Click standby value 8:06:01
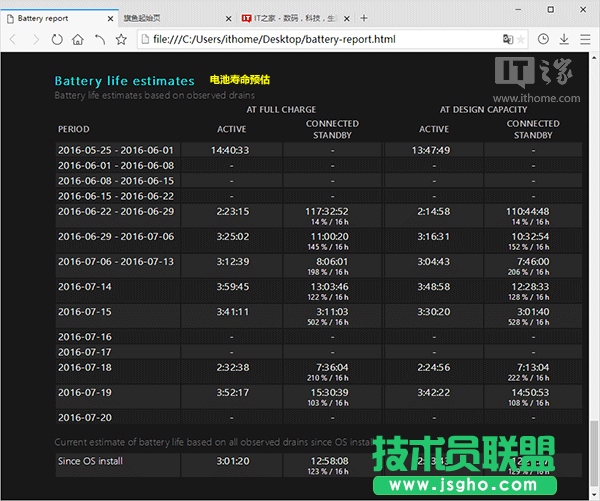 pyautogui.click(x=332, y=262)
